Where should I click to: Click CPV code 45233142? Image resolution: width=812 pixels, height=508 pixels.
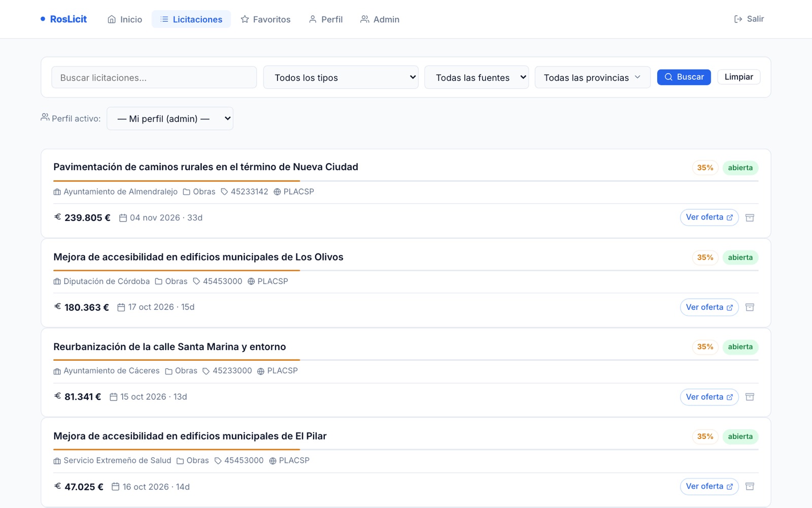click(249, 192)
